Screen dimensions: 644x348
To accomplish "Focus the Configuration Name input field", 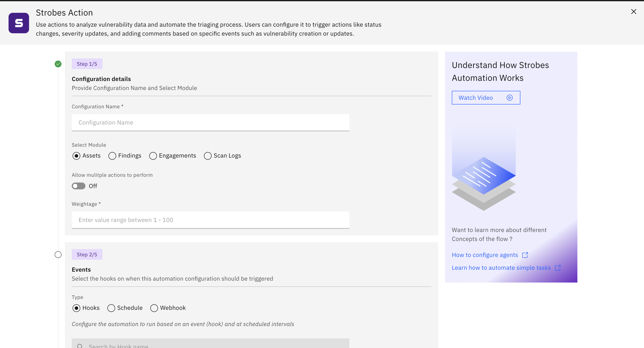I will (210, 122).
